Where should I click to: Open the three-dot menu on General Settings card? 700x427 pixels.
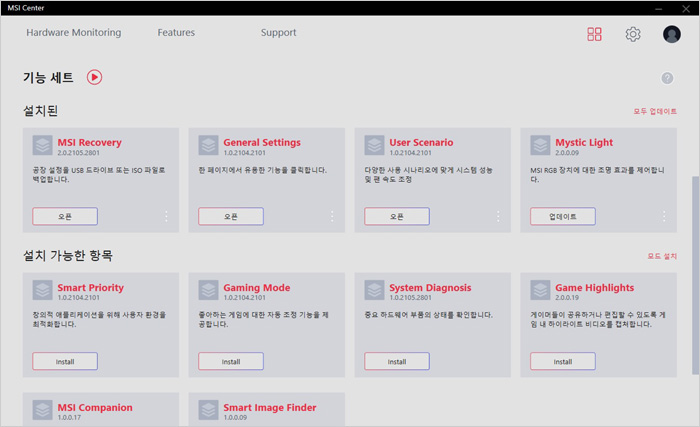[x=332, y=216]
